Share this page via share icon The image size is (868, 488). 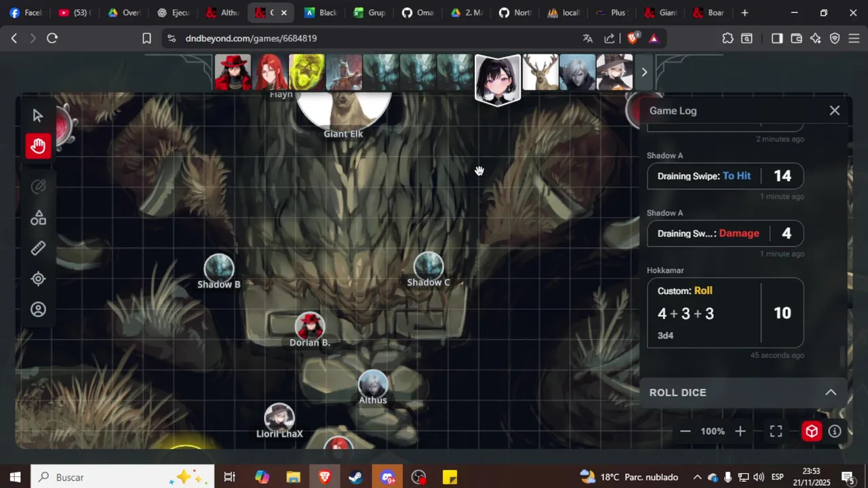tap(610, 39)
